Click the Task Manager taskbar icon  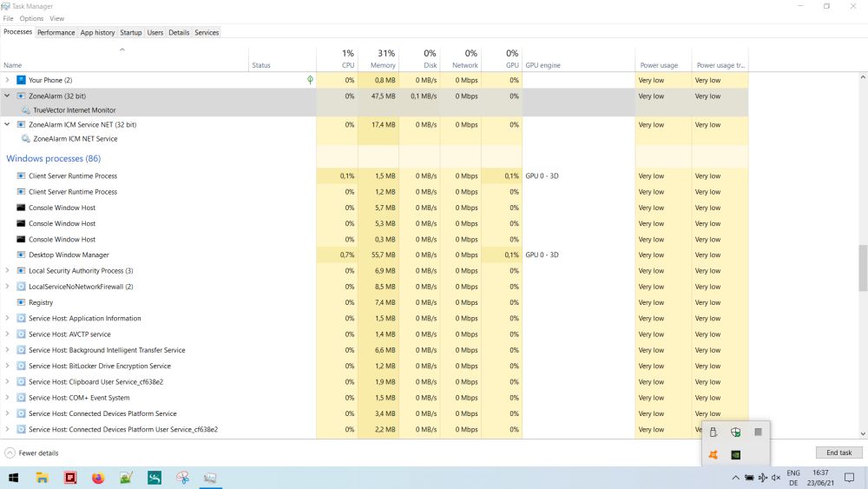210,478
